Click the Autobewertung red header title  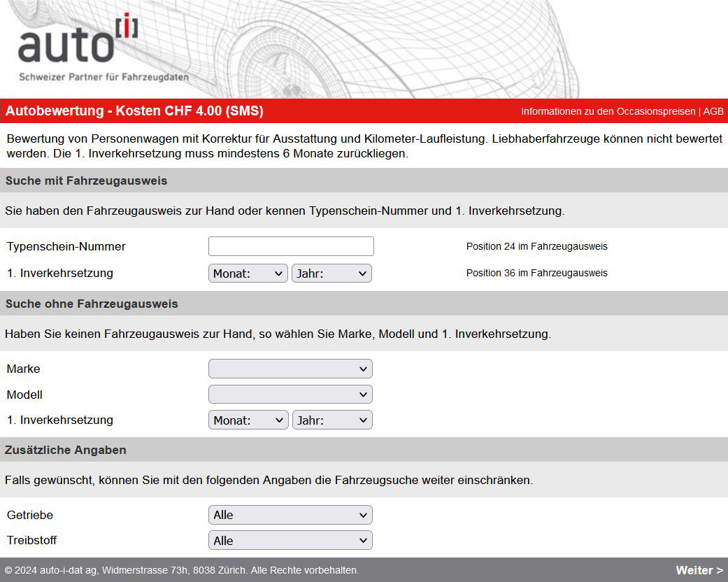(134, 111)
